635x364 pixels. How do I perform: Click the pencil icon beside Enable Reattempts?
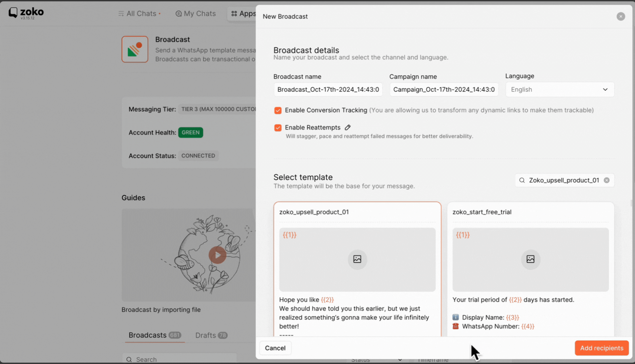347,127
